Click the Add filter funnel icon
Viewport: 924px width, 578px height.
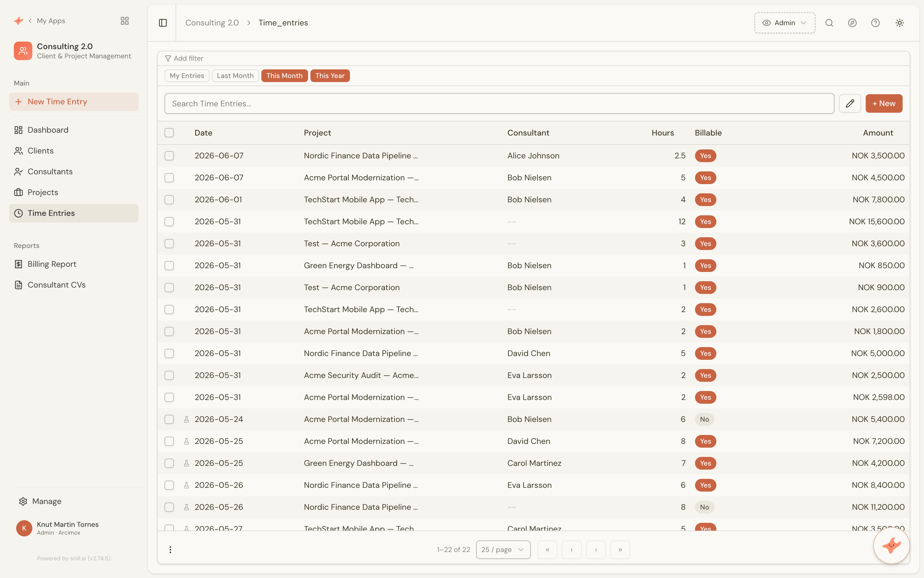coord(167,58)
